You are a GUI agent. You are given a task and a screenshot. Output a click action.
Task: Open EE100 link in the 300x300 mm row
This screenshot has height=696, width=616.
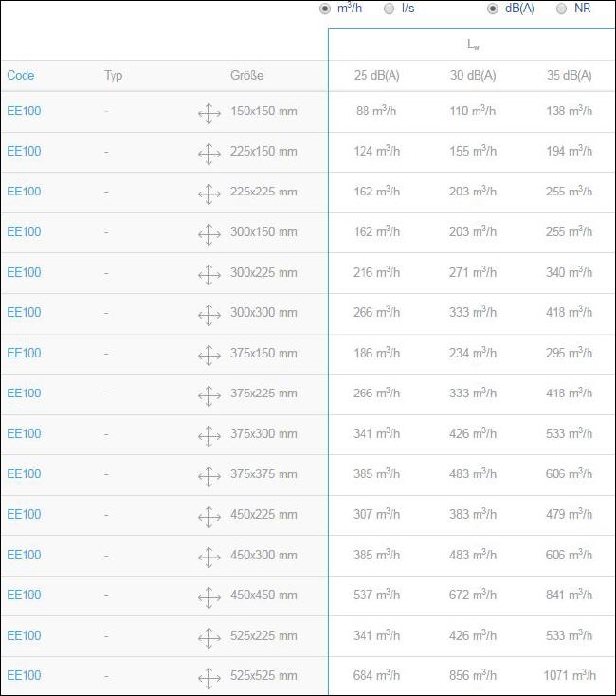pos(24,312)
